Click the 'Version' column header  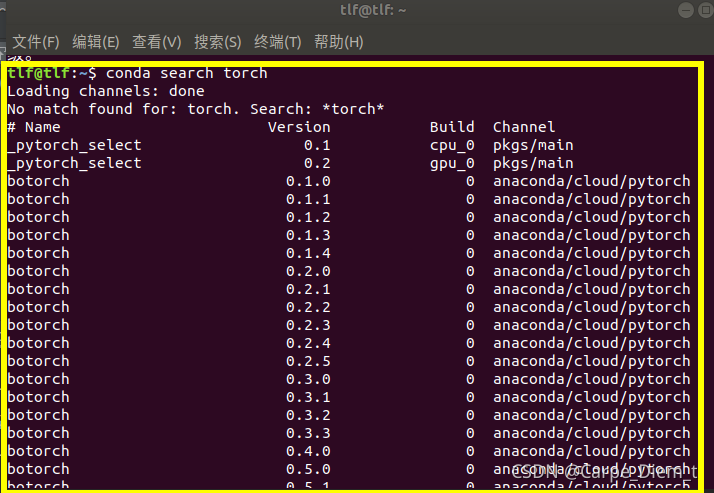pos(299,127)
